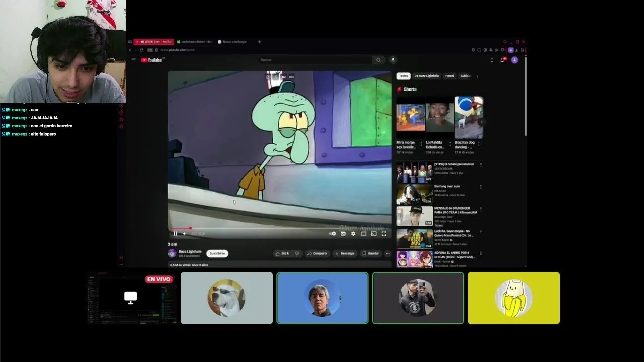Click the search magnifier button
This screenshot has height=362, width=644.
tap(378, 60)
